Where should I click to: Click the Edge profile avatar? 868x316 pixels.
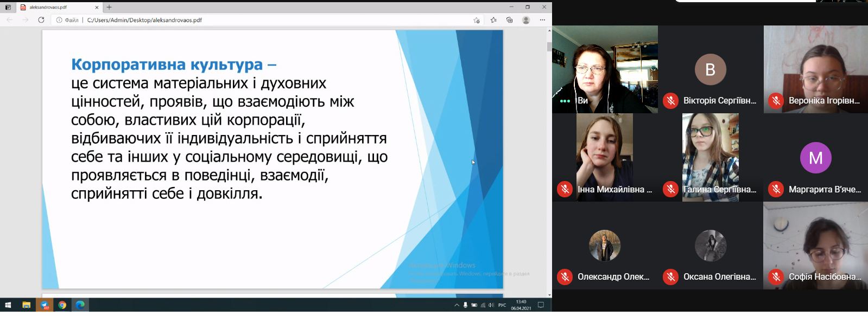525,20
